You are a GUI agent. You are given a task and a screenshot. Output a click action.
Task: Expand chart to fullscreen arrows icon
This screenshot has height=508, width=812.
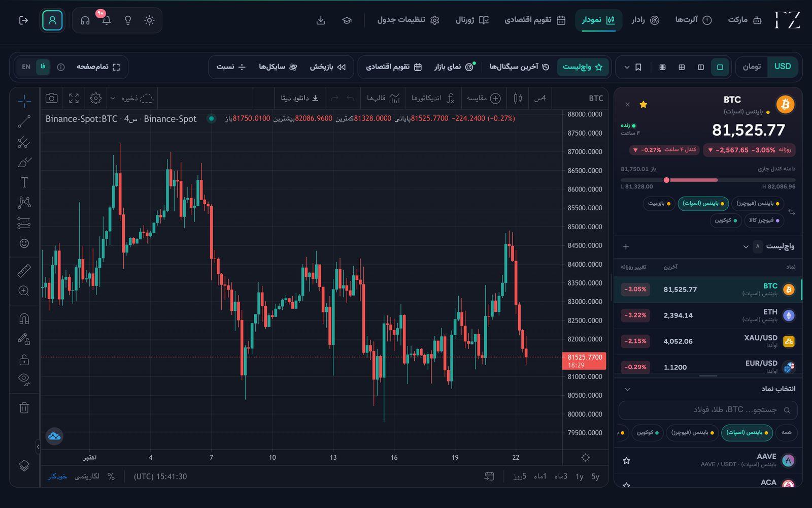(74, 98)
